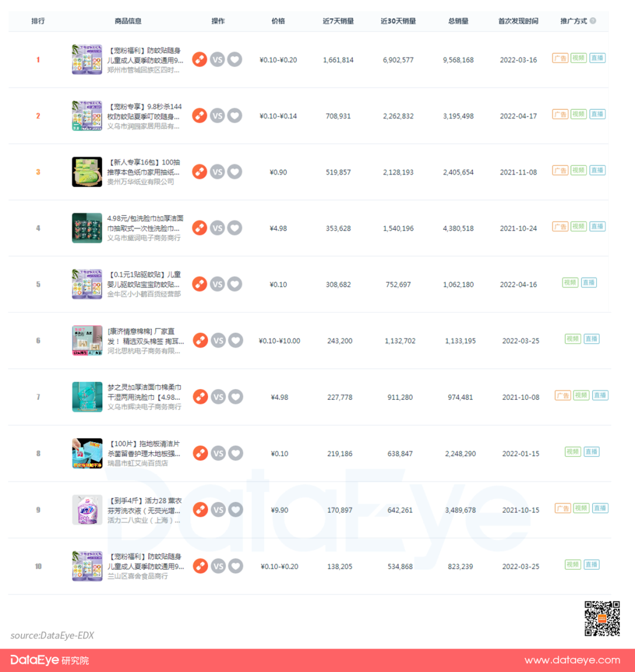Open link icon in rank 6 棉签 row
This screenshot has width=635, height=672.
(200, 340)
